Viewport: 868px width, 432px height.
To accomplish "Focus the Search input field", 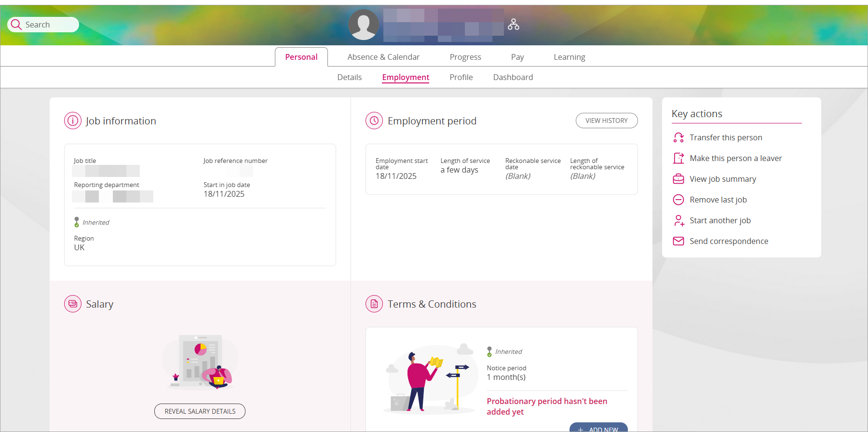I will point(48,25).
